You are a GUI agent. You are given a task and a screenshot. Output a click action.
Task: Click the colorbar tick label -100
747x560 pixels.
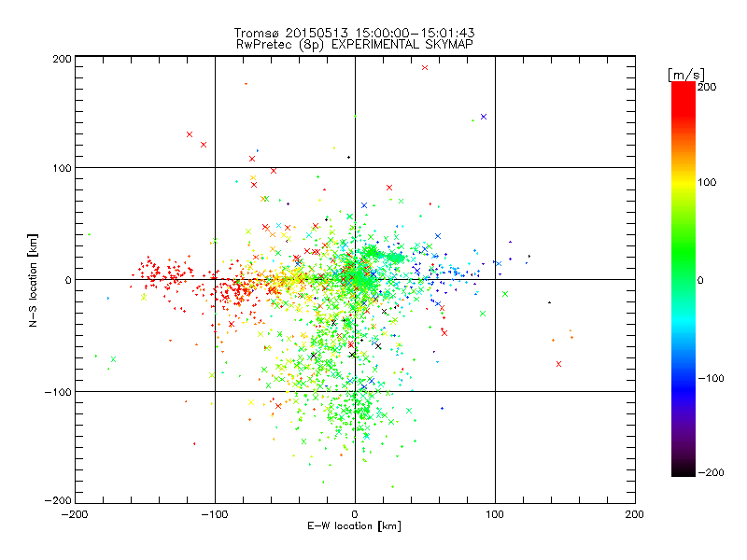(711, 379)
